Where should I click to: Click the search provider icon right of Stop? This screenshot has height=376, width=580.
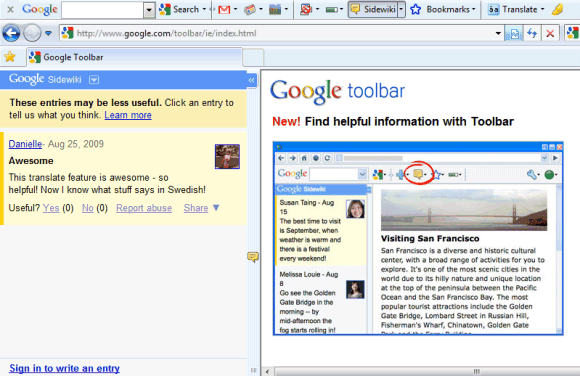(573, 33)
